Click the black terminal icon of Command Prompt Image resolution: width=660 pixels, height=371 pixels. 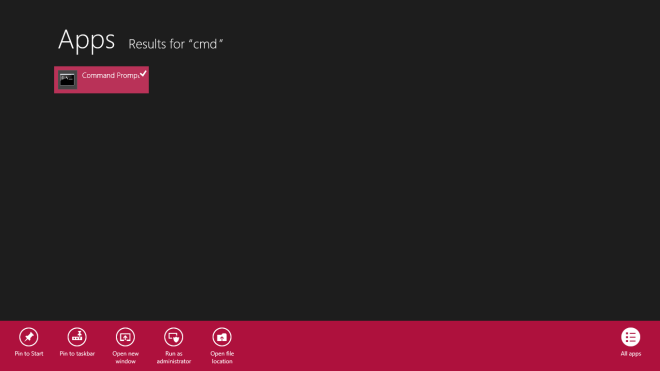(67, 80)
